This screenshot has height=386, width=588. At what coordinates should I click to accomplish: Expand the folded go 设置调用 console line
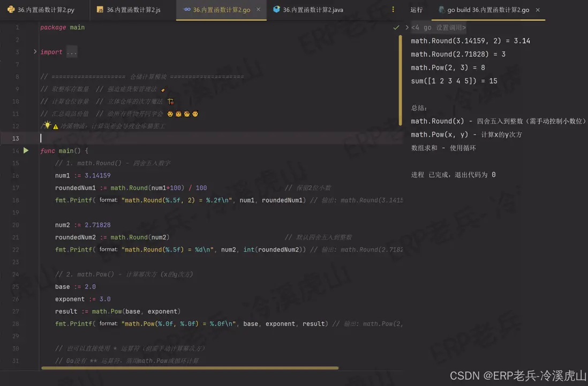pyautogui.click(x=407, y=27)
